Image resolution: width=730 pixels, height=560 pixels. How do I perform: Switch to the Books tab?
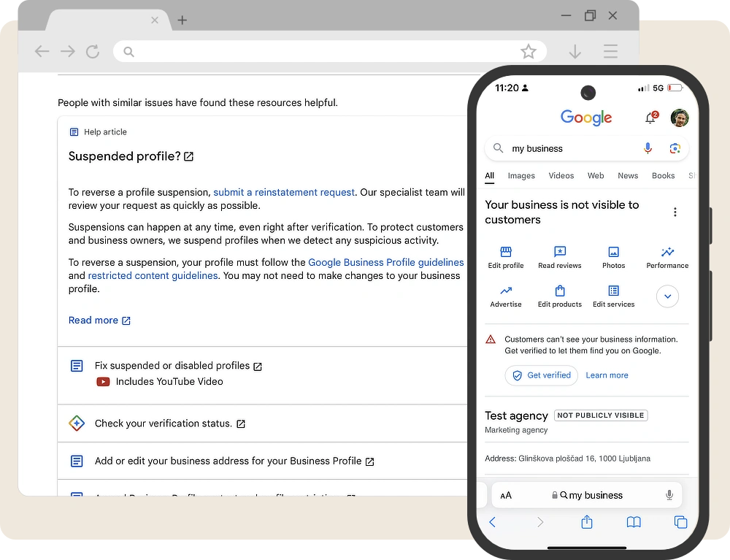[x=663, y=175]
